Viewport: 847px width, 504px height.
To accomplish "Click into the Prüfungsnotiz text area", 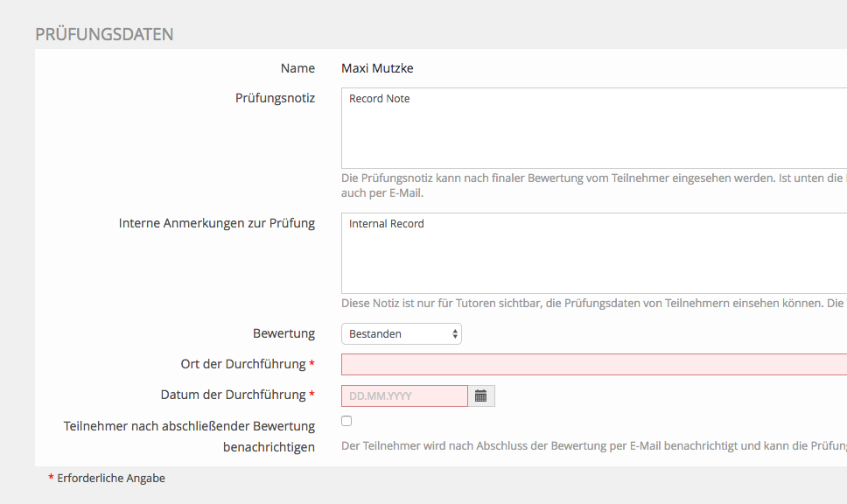I will (x=593, y=128).
